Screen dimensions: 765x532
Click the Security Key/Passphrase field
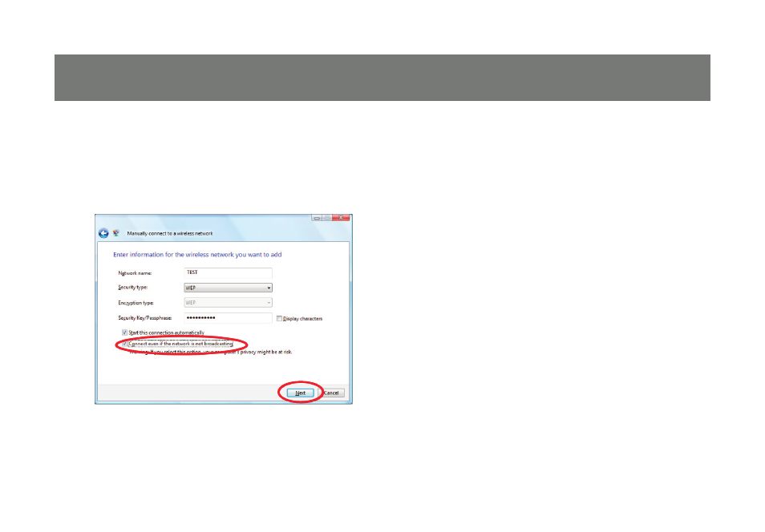[x=228, y=318]
